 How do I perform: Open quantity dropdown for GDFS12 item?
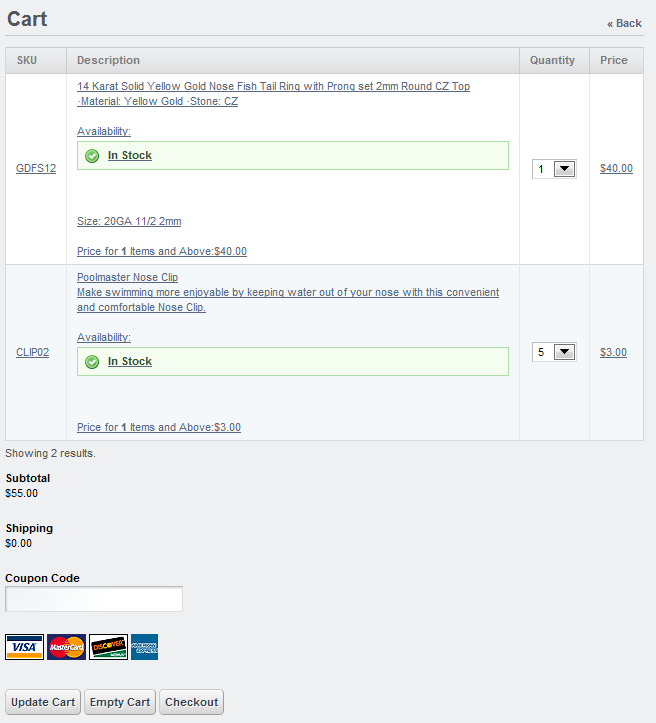pyautogui.click(x=554, y=169)
